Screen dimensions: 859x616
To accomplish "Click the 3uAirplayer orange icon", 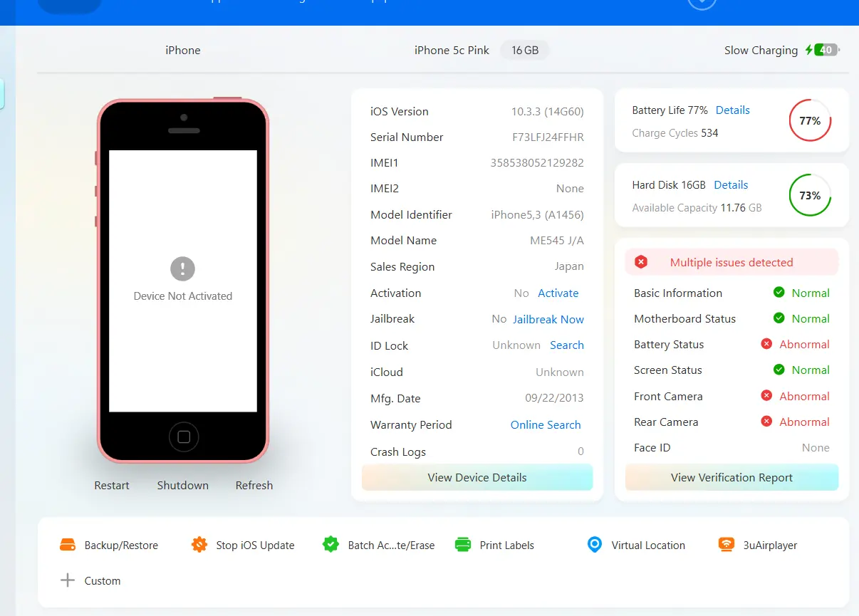I will coord(727,545).
